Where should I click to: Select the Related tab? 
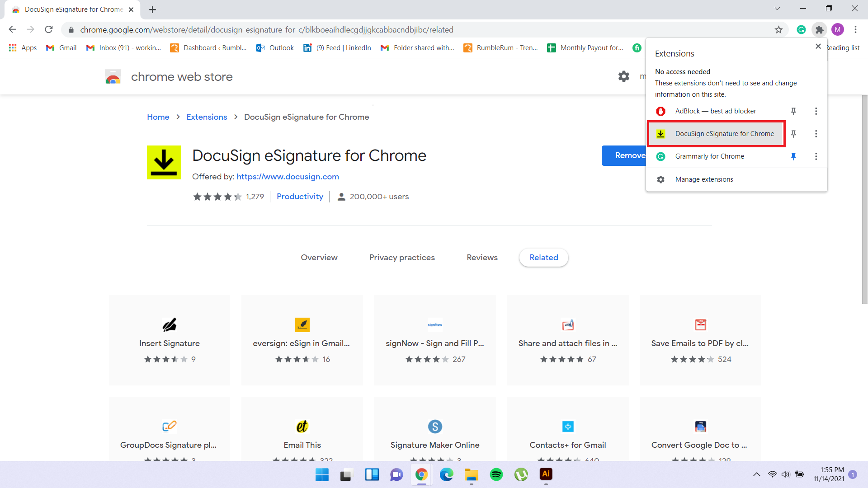coord(544,258)
